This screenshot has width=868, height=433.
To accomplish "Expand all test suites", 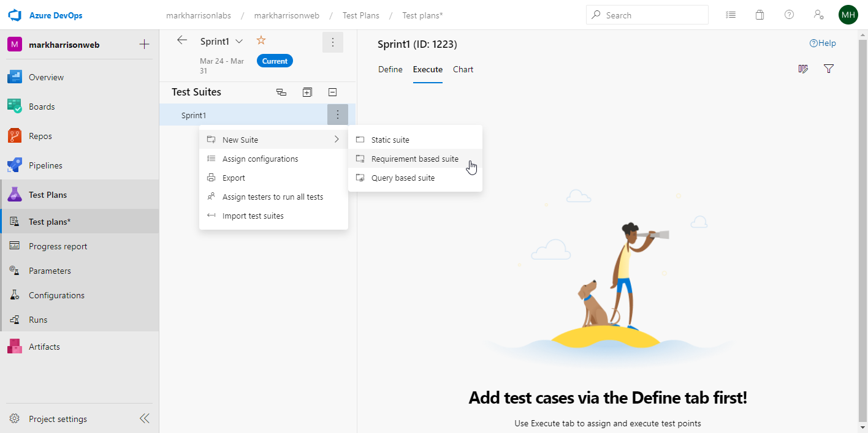I will (307, 92).
